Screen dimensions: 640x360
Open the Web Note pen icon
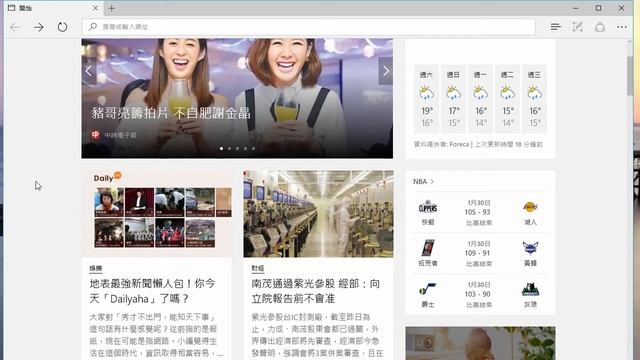(x=578, y=27)
